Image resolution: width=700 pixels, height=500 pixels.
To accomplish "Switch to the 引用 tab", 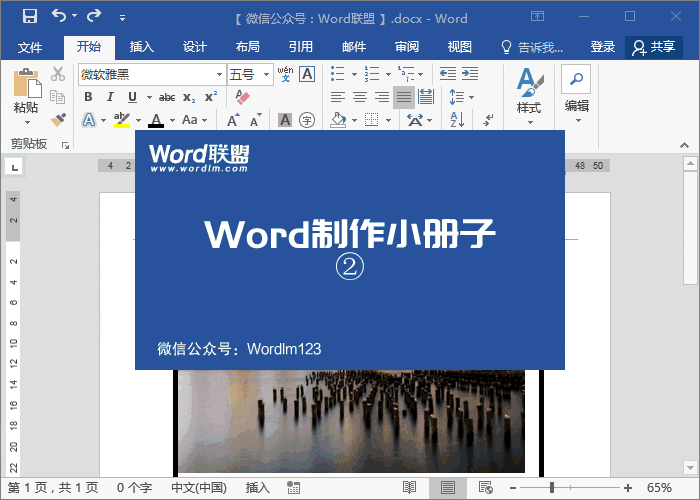I will click(300, 47).
